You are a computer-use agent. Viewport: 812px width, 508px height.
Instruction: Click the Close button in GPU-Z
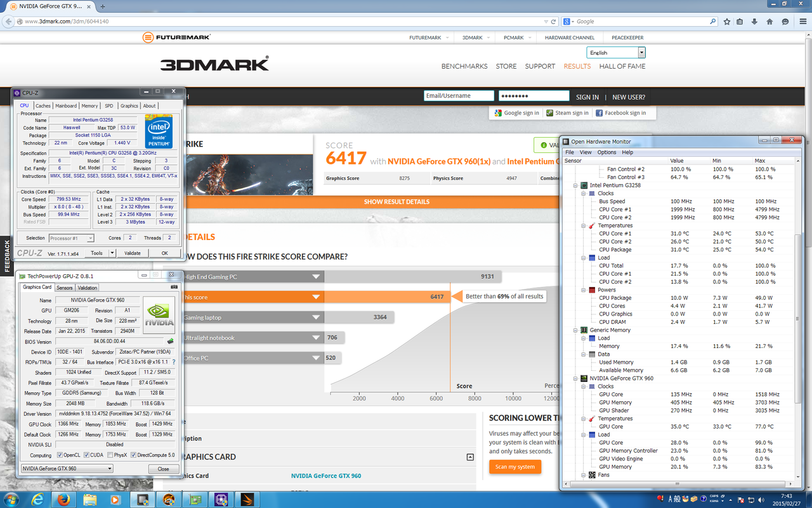point(163,469)
